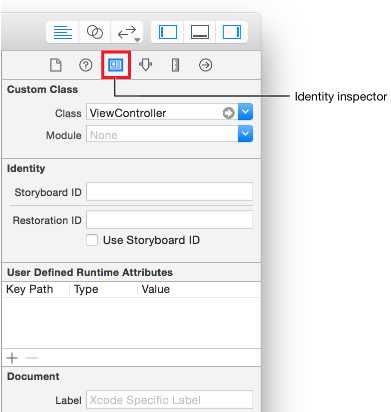Remove selected runtime attribute with minus

(32, 358)
